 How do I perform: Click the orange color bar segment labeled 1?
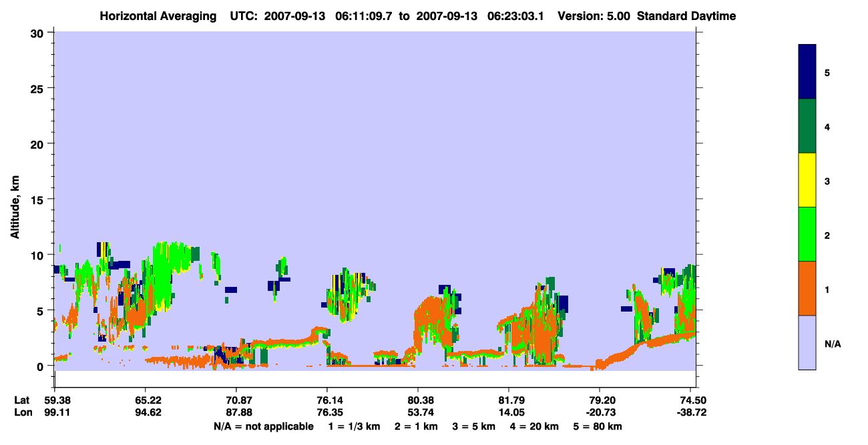(807, 288)
